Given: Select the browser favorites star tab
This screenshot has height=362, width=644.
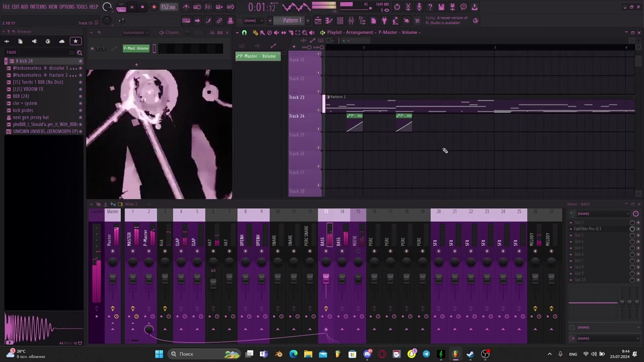Looking at the screenshot, I should (x=75, y=41).
